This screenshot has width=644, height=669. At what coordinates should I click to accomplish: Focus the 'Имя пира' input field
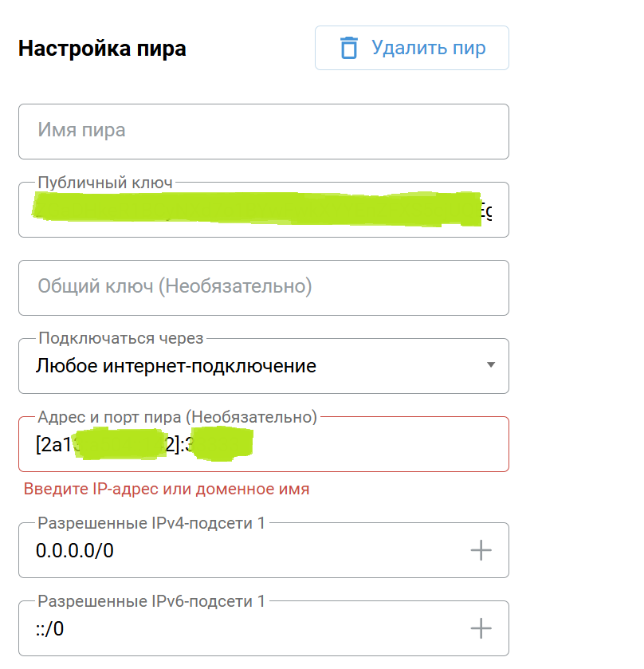click(x=264, y=132)
